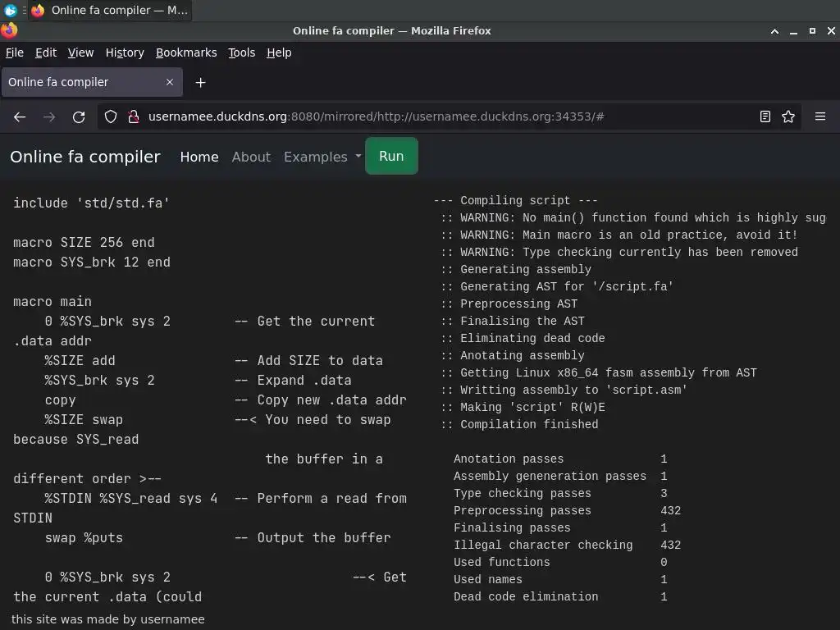Open the Tools menu

pyautogui.click(x=242, y=52)
